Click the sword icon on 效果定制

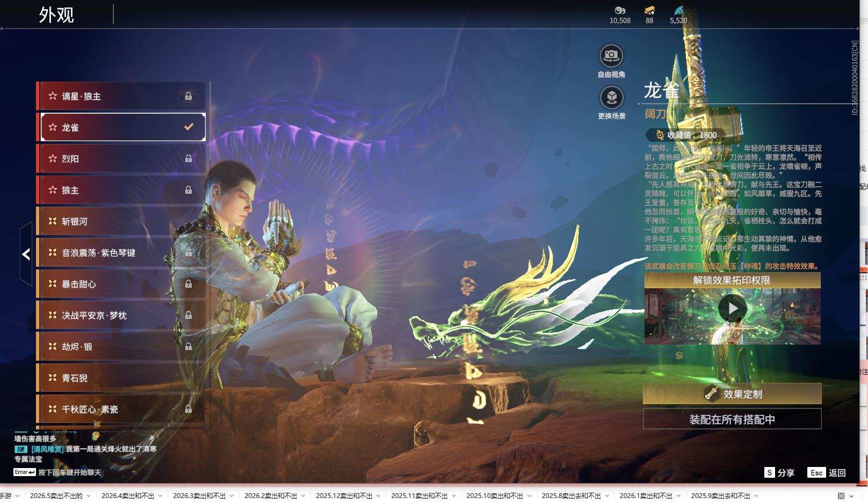pos(712,393)
